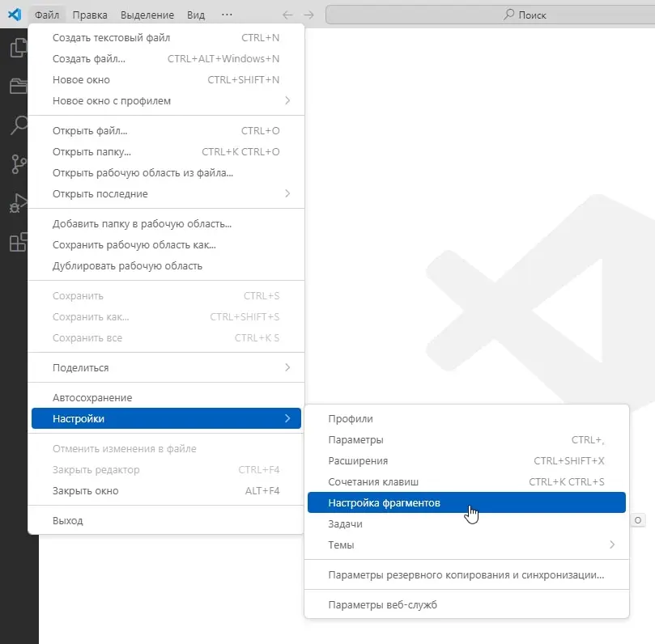Open the Extensions icon in the activity bar
Screen dimensions: 655x644
click(x=19, y=242)
